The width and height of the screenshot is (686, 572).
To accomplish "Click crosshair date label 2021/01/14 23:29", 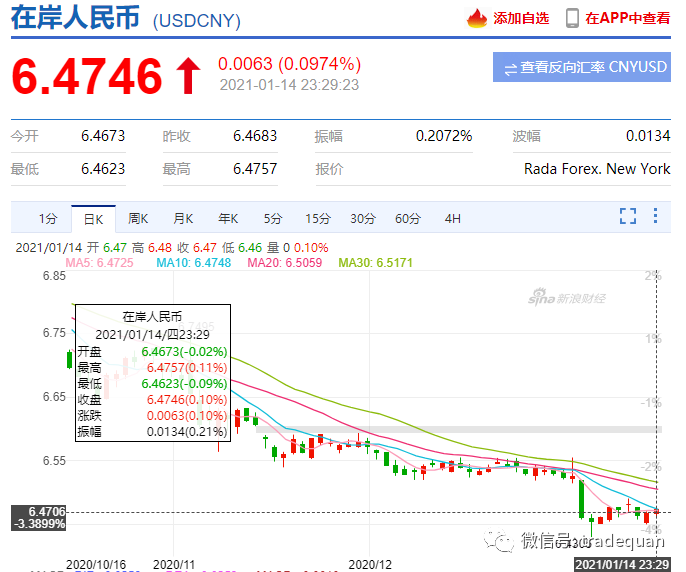I will tap(622, 565).
